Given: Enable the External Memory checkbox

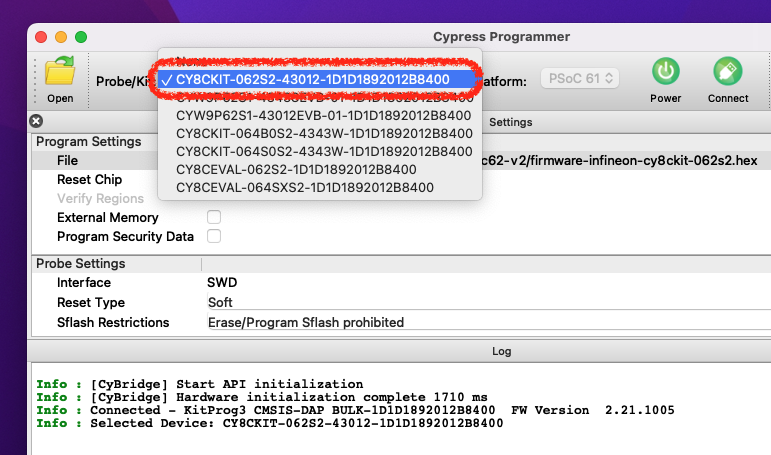Looking at the screenshot, I should [x=214, y=217].
